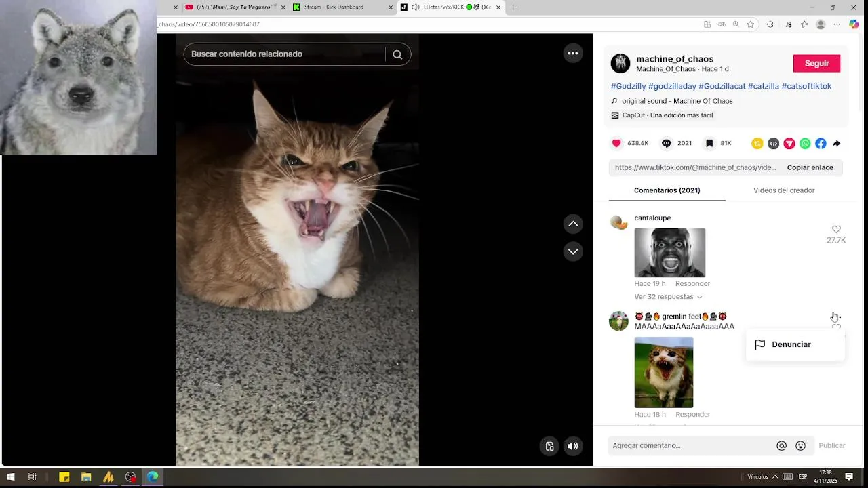
Task: Reply to gremlin feet's comment
Action: point(692,415)
